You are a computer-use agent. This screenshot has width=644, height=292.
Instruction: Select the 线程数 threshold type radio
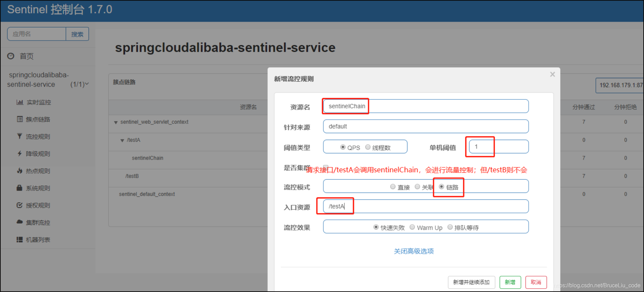tap(368, 147)
